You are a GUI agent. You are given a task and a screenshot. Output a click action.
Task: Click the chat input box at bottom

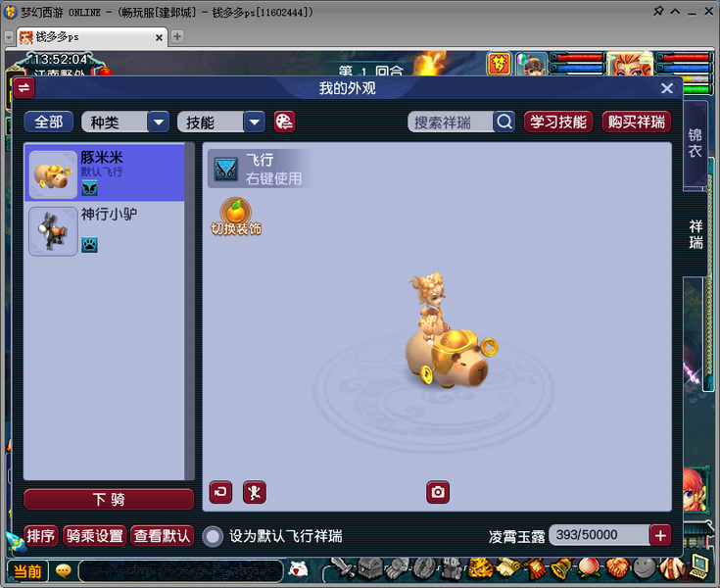tap(181, 571)
